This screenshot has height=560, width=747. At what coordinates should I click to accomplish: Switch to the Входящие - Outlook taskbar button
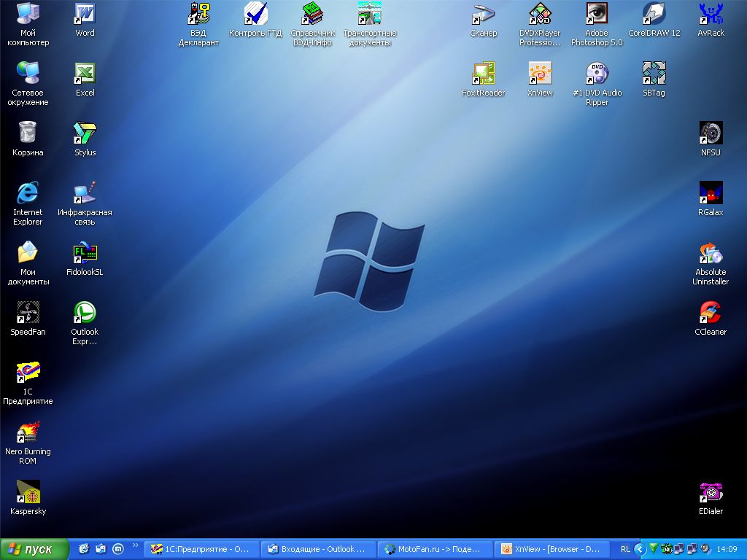pyautogui.click(x=319, y=549)
